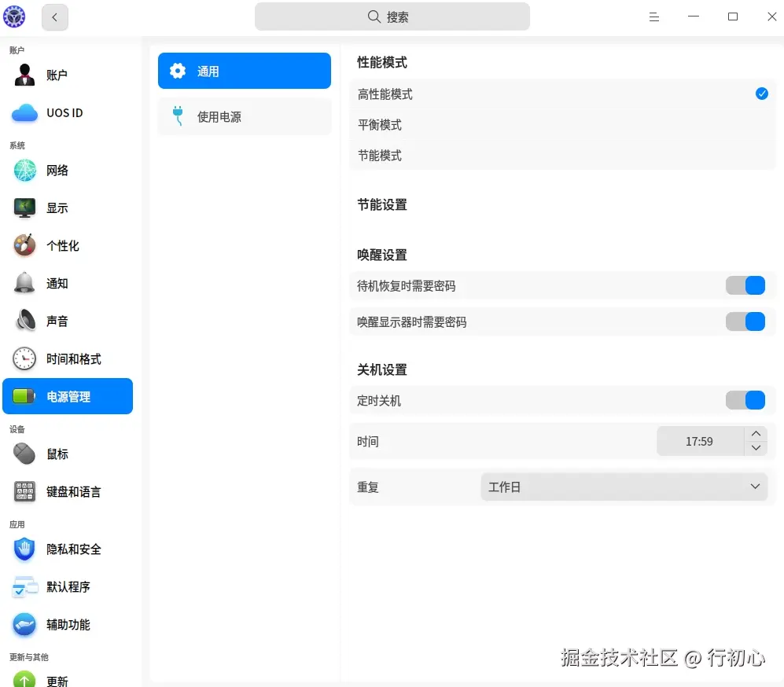Click the 重复 row label
Viewport: 784px width, 687px height.
pyautogui.click(x=367, y=487)
